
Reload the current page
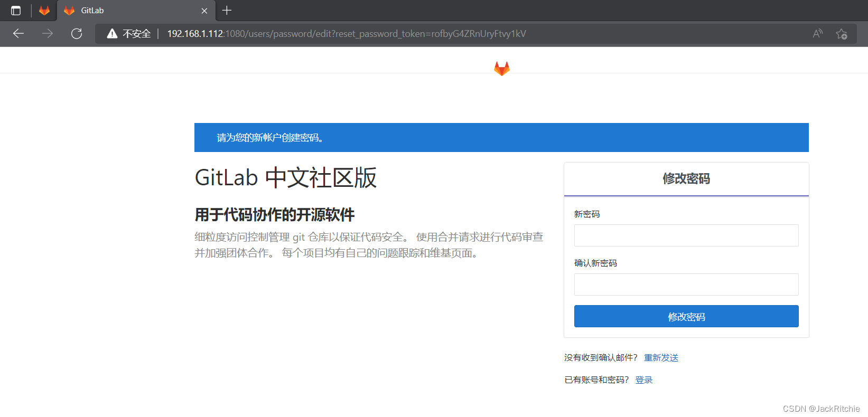(x=77, y=34)
